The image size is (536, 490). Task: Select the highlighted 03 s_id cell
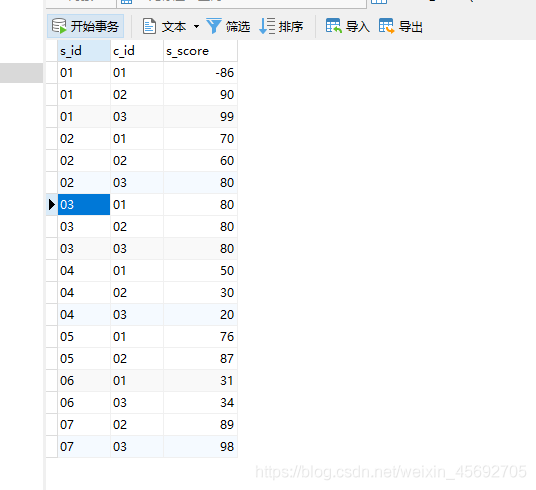click(84, 204)
